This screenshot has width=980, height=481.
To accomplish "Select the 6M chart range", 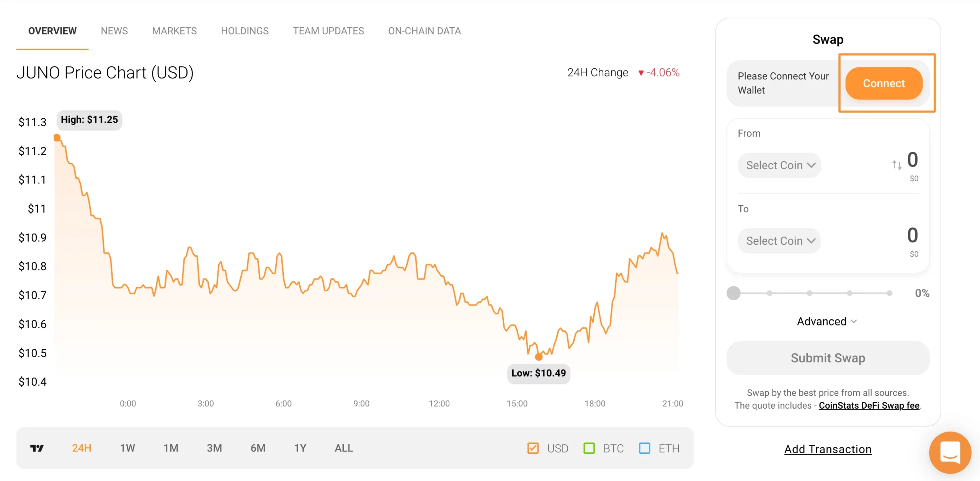I will (258, 448).
